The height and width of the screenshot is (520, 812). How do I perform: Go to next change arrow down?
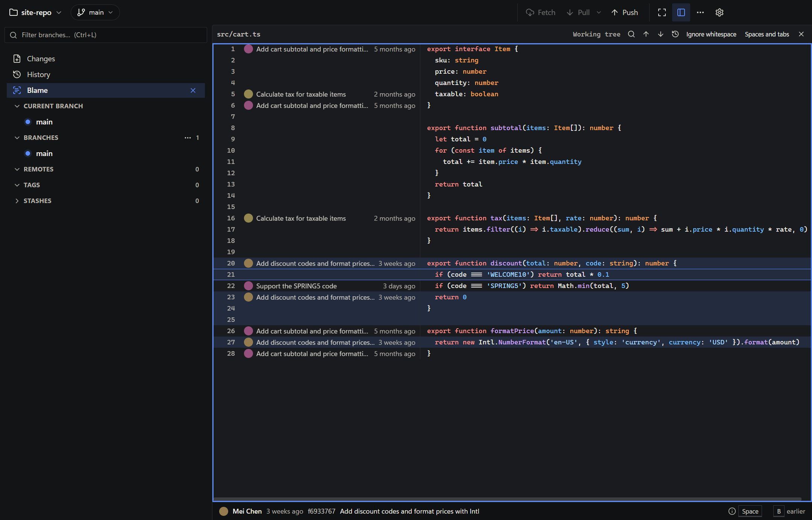coord(661,34)
